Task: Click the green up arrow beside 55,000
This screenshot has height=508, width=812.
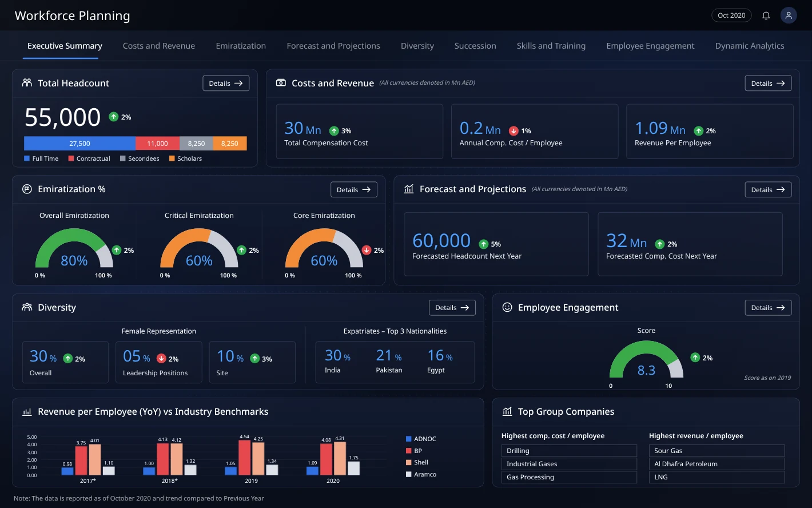Action: click(x=113, y=117)
